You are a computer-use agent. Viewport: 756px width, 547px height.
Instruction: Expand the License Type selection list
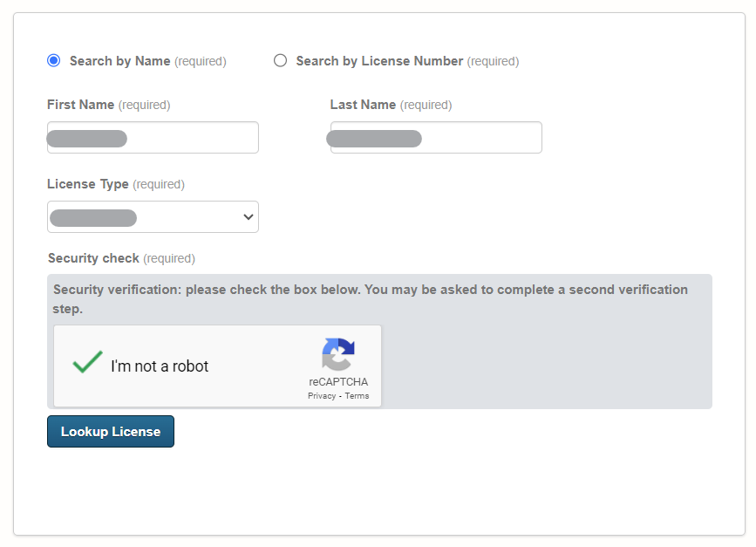[153, 216]
